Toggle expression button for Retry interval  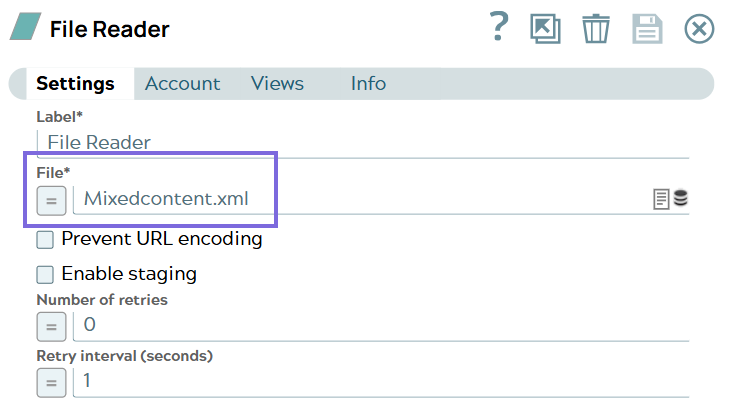click(x=52, y=382)
